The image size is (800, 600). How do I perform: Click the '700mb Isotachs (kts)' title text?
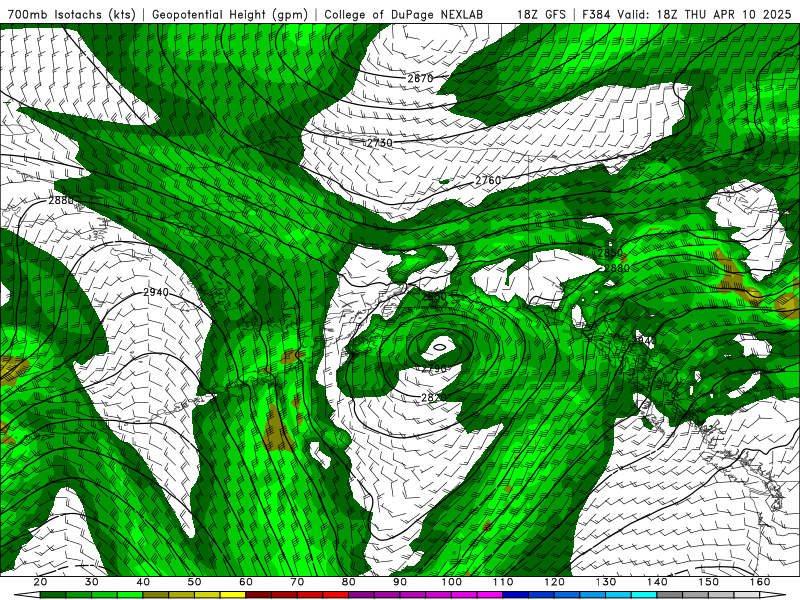click(x=72, y=14)
